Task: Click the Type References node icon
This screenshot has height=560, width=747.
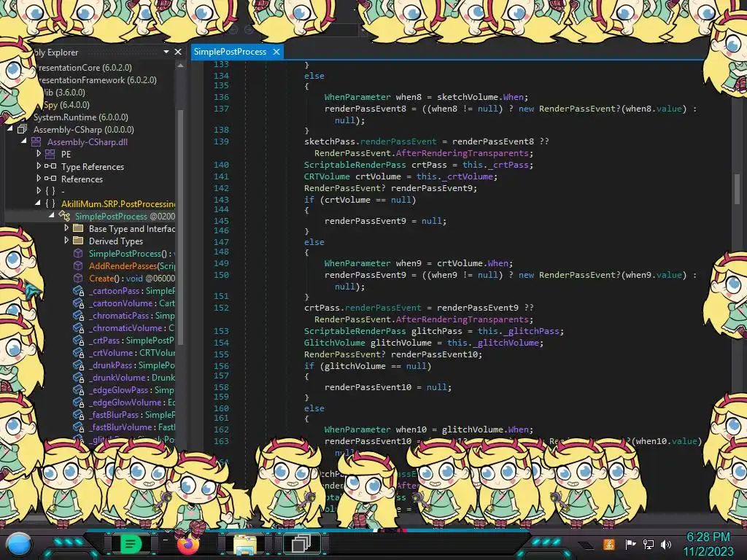Action: point(50,167)
